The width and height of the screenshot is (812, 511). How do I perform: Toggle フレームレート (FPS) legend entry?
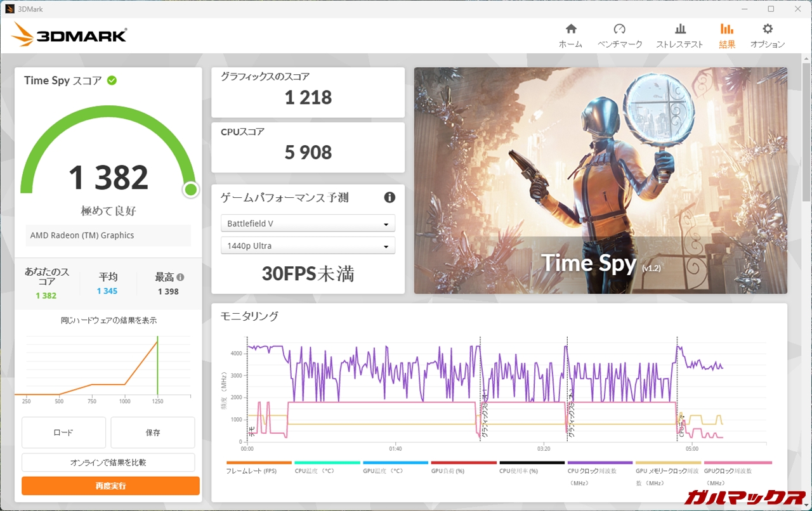(x=259, y=468)
